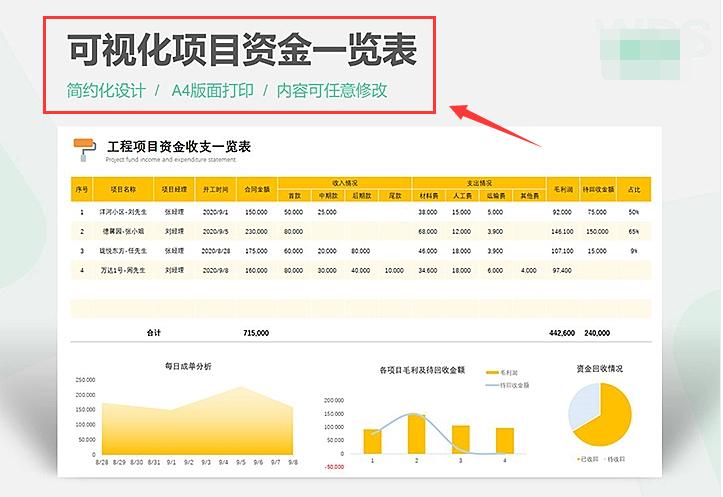
Task: Click the 内容可任意修改 tagline text
Action: [x=332, y=90]
